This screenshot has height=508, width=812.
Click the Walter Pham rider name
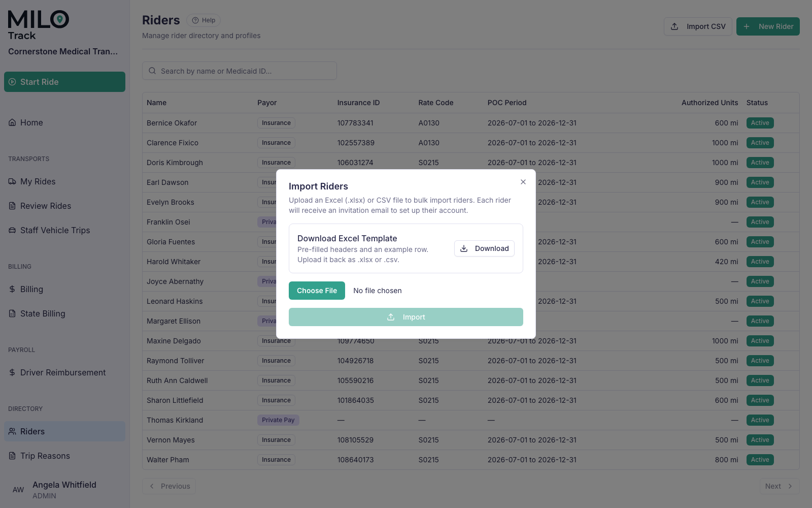[168, 460]
